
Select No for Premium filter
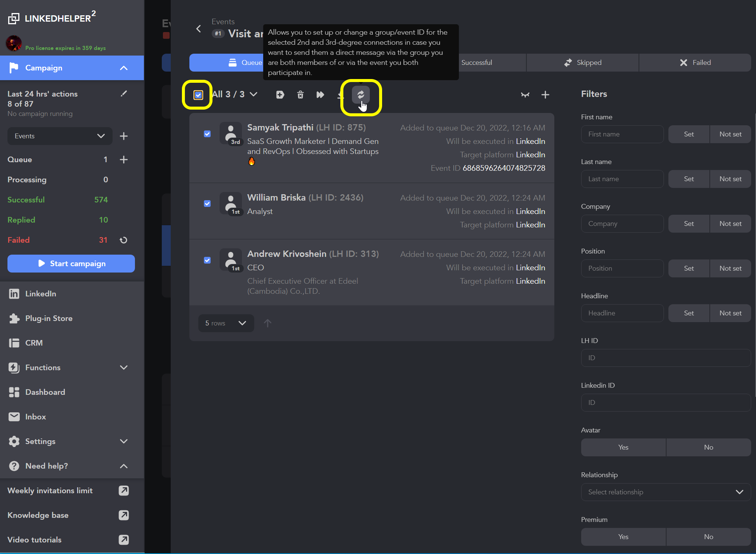[709, 537]
